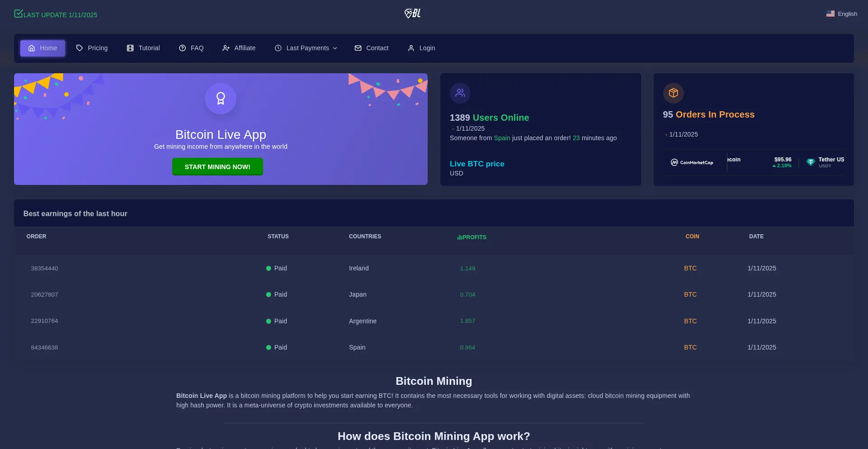Click the START MINING NOW! button

[217, 166]
